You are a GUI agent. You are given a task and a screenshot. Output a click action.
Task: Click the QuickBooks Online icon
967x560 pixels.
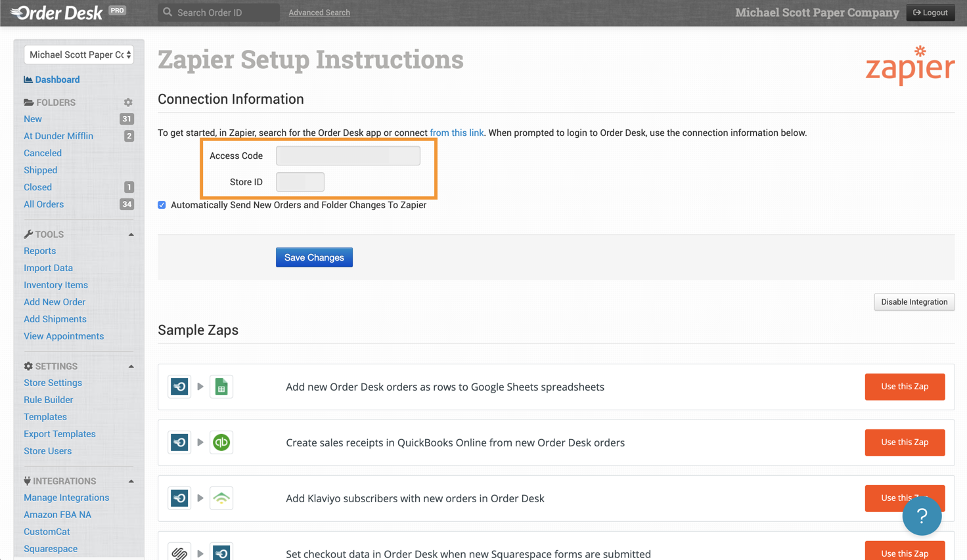pos(221,442)
